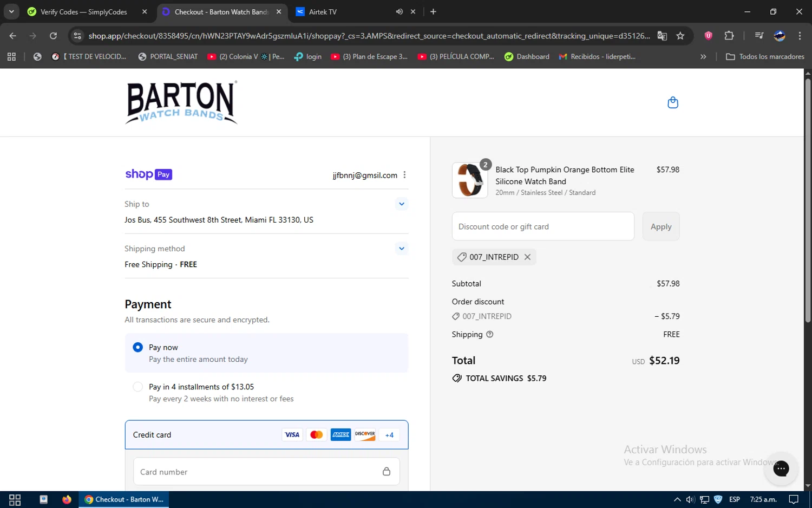
Task: Mute the Airtek TV tab audio
Action: [x=399, y=12]
